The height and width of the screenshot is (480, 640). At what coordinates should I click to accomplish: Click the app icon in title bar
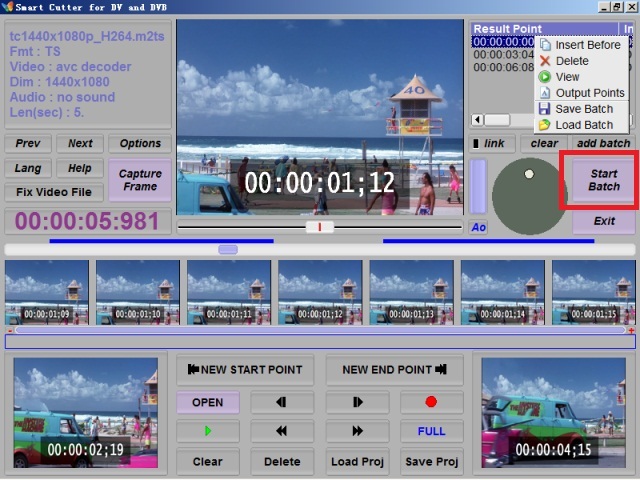[7, 7]
